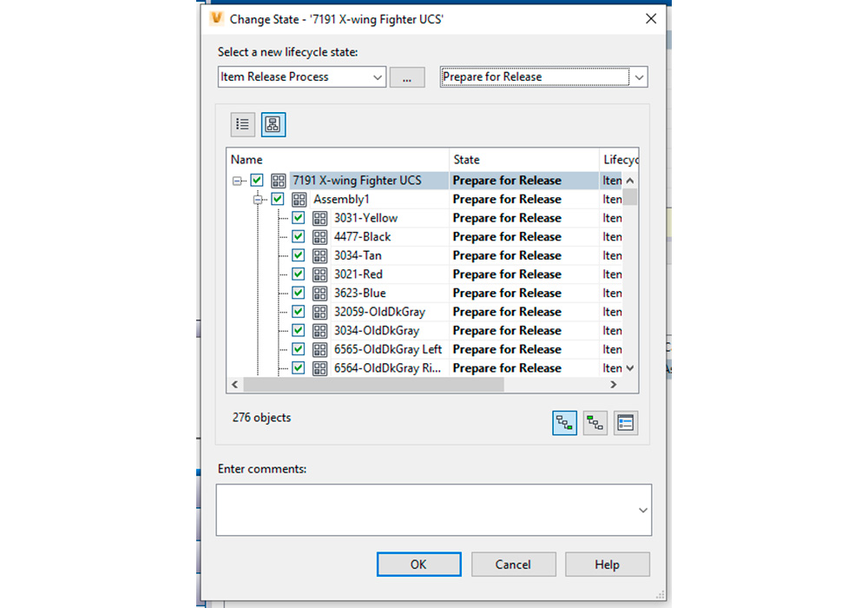The width and height of the screenshot is (868, 608).
Task: Uncheck the Assembly1 checkbox
Action: 278,199
